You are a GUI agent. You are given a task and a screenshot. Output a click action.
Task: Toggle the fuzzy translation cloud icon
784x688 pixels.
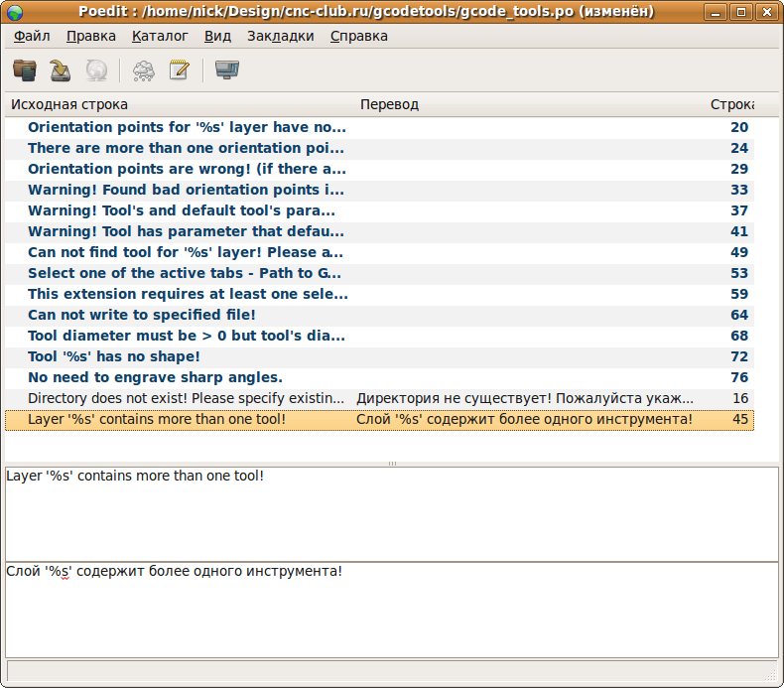[144, 70]
